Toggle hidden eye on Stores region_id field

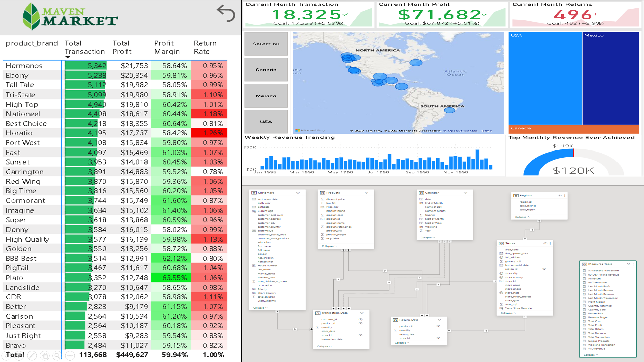pos(544,269)
